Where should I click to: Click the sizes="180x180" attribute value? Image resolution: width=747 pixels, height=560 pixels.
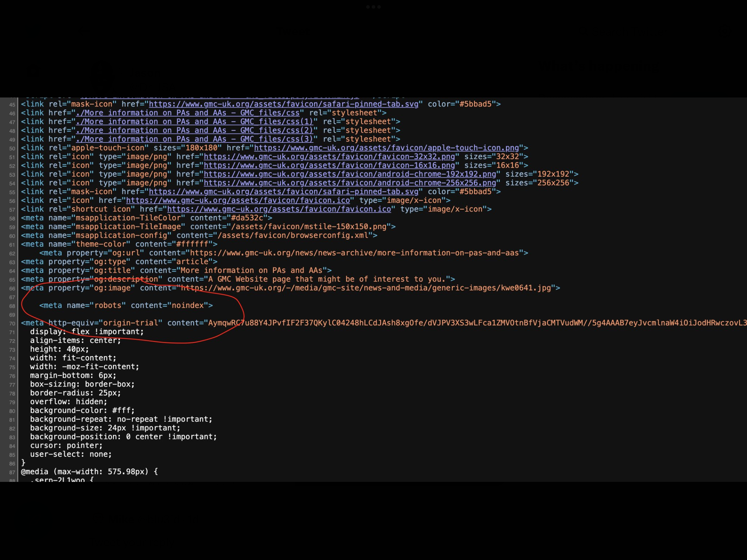coord(201,148)
